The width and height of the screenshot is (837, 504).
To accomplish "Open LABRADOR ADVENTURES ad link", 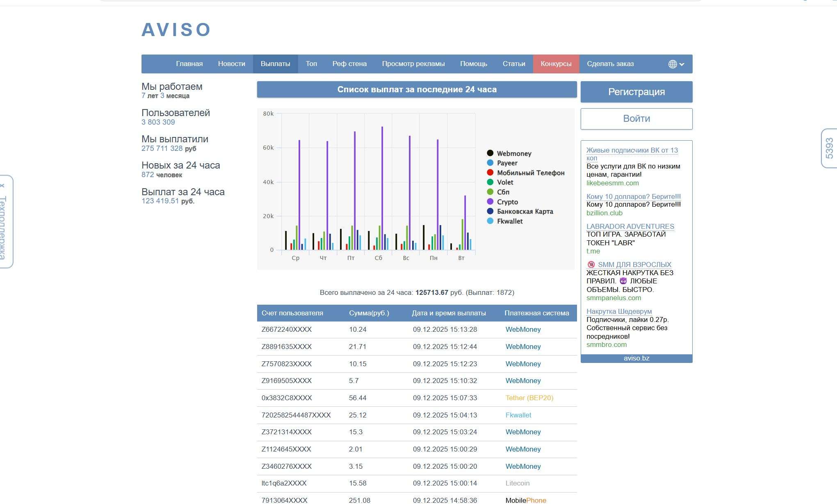I will click(x=630, y=226).
